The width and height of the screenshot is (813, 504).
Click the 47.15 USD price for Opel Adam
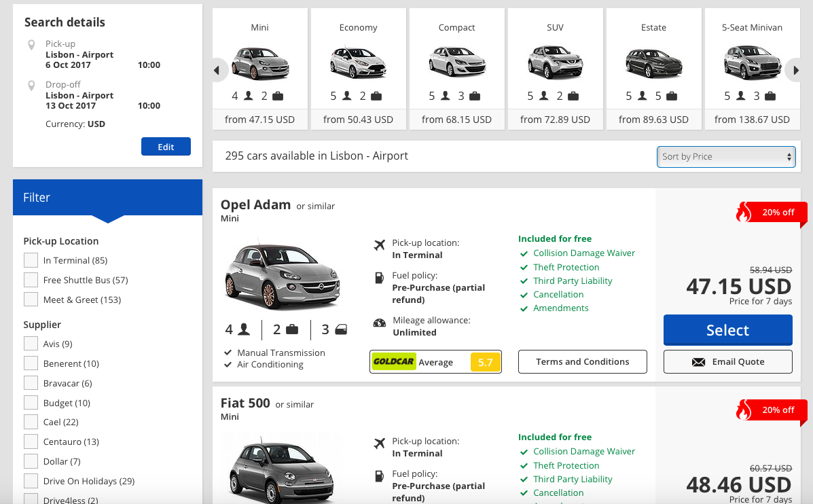(739, 286)
